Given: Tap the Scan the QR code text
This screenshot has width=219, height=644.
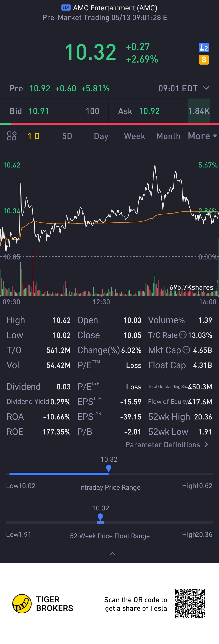Looking at the screenshot, I should [136, 604].
